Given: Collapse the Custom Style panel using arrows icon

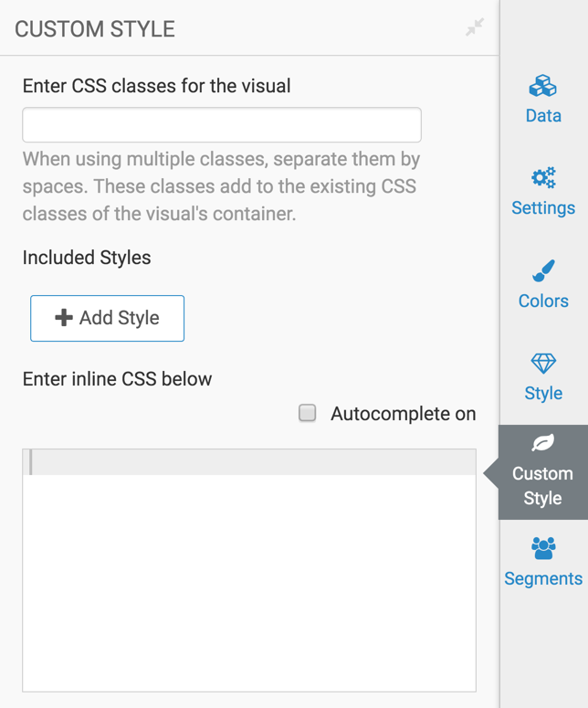Looking at the screenshot, I should tap(475, 28).
